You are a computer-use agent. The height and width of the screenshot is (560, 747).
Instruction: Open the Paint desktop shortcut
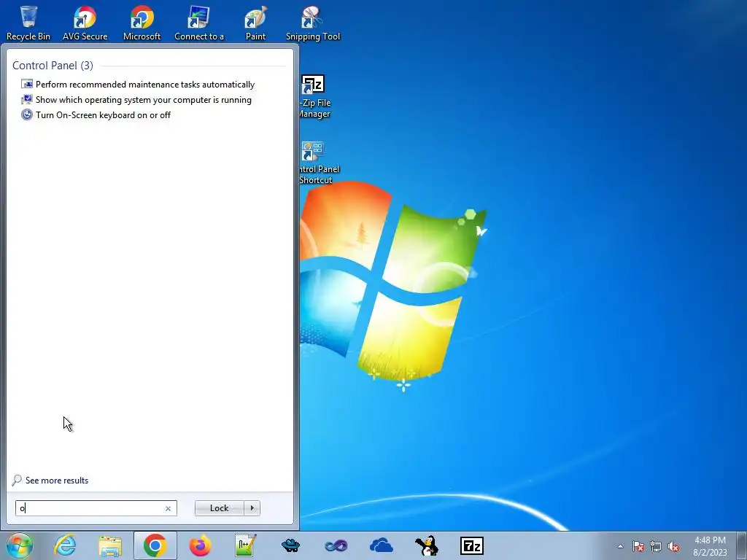pyautogui.click(x=255, y=23)
